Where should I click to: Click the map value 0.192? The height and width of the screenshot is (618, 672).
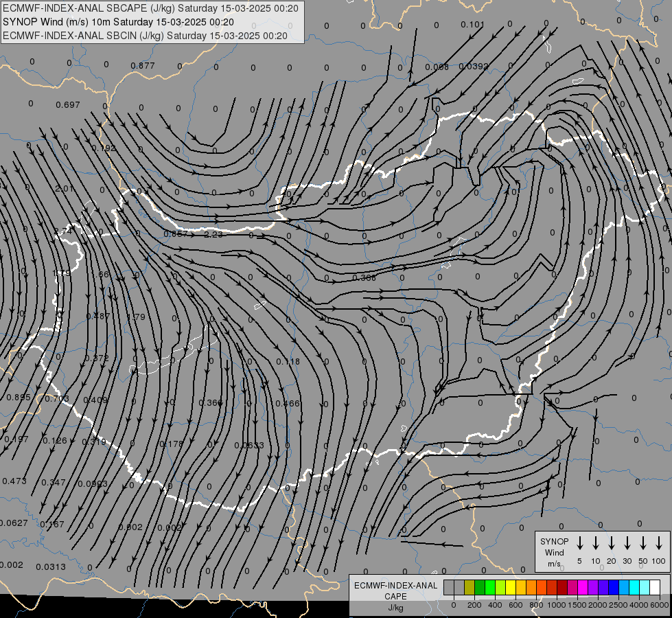click(104, 148)
